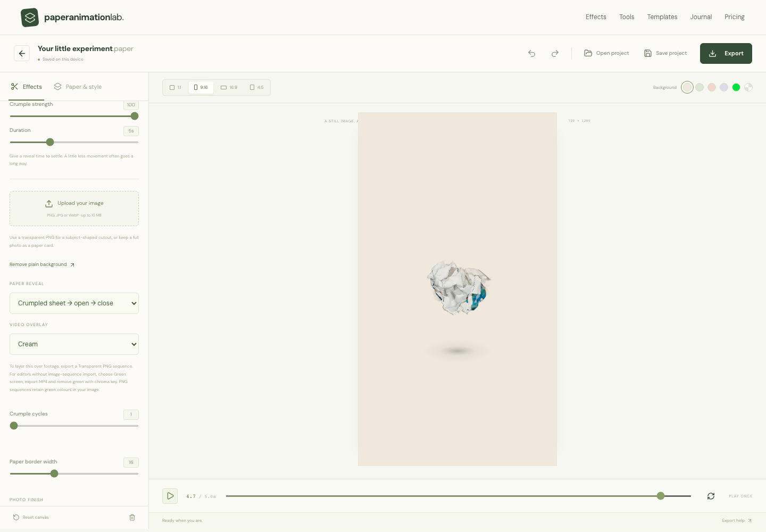Go back using the arrow button

[22, 53]
